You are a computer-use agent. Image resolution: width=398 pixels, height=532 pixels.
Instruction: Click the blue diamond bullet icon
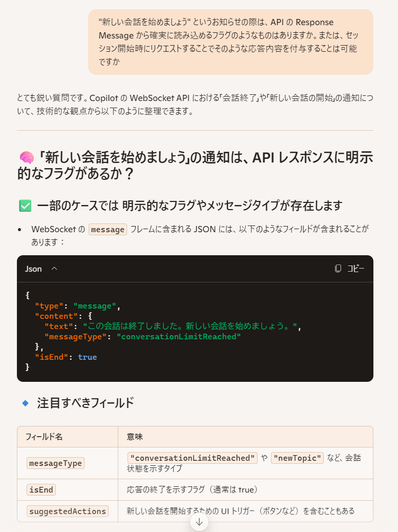(26, 403)
